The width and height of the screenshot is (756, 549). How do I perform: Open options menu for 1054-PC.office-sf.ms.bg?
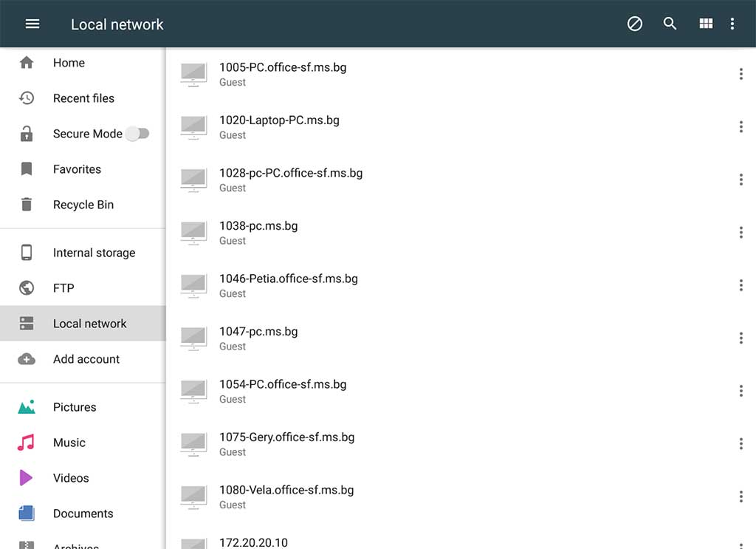(741, 391)
